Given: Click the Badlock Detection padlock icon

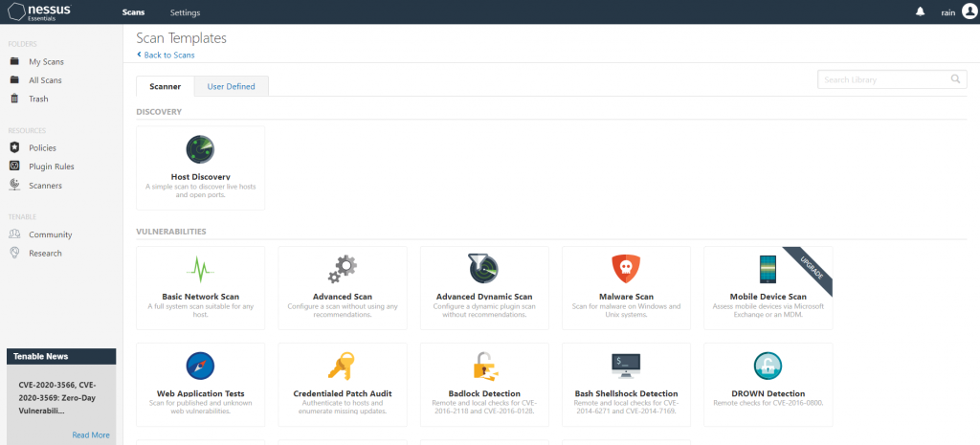Looking at the screenshot, I should point(484,367).
